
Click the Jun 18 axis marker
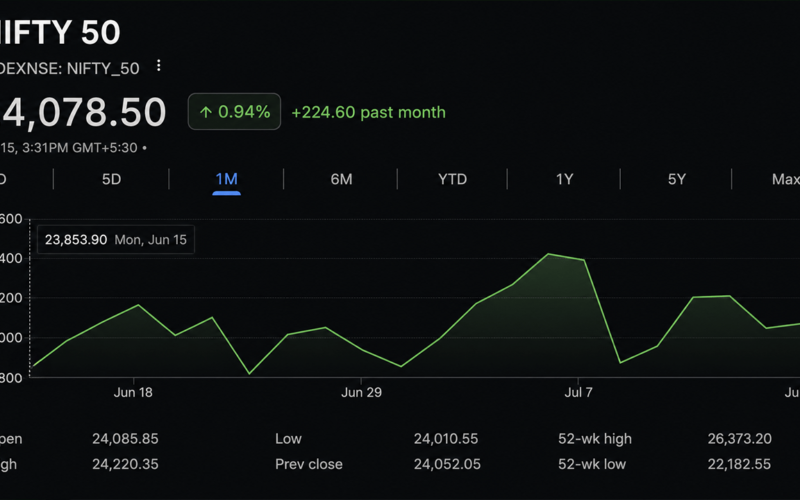(x=133, y=392)
